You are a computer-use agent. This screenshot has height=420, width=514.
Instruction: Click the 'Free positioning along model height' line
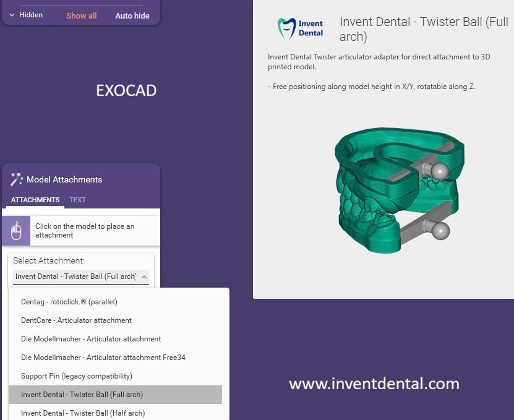(x=371, y=87)
